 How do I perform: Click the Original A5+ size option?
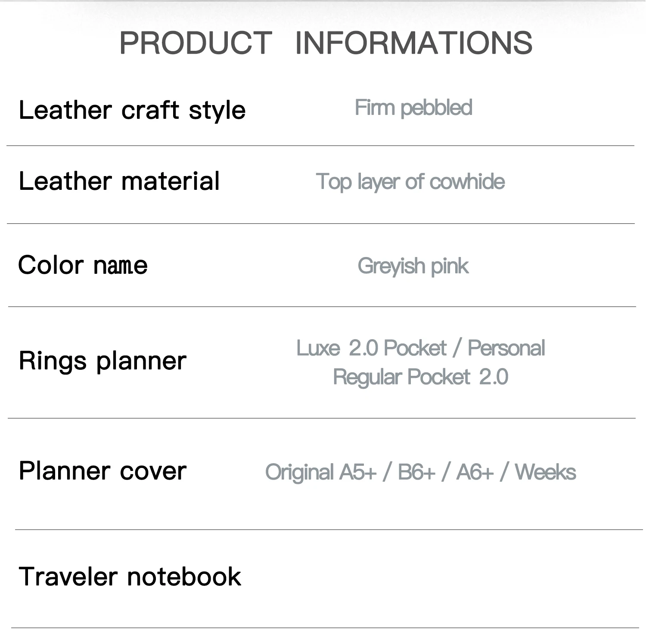pos(321,472)
